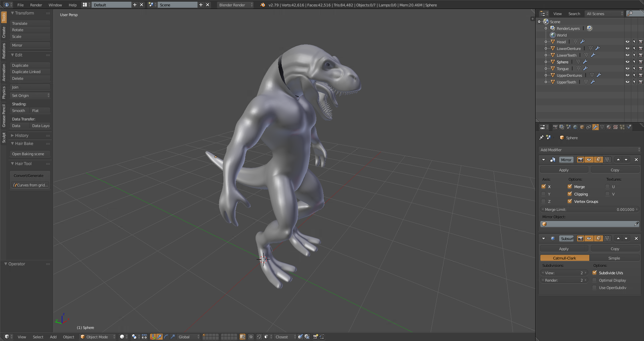Adjust the Merge Limit value field
Image resolution: width=644 pixels, height=341 pixels.
tap(589, 210)
